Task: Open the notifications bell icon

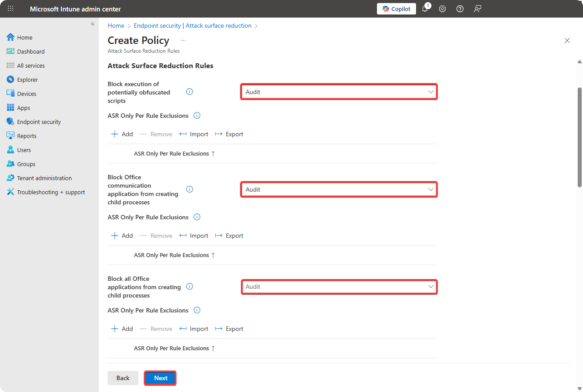Action: tap(425, 9)
